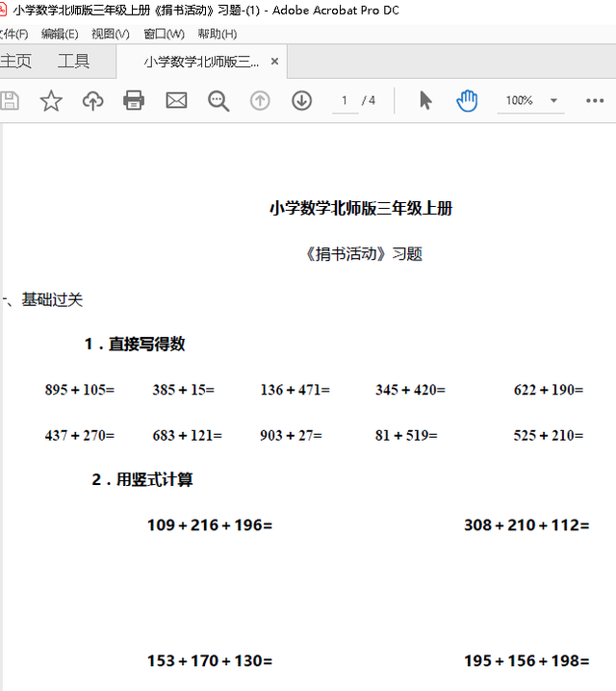Open the 文件(F) menu
This screenshot has width=616, height=691.
pos(13,34)
